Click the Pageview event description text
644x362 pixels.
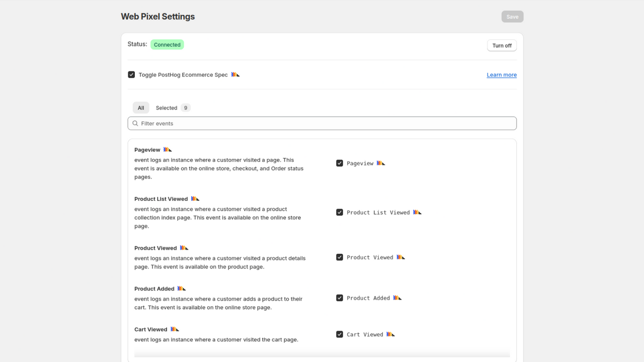click(219, 168)
